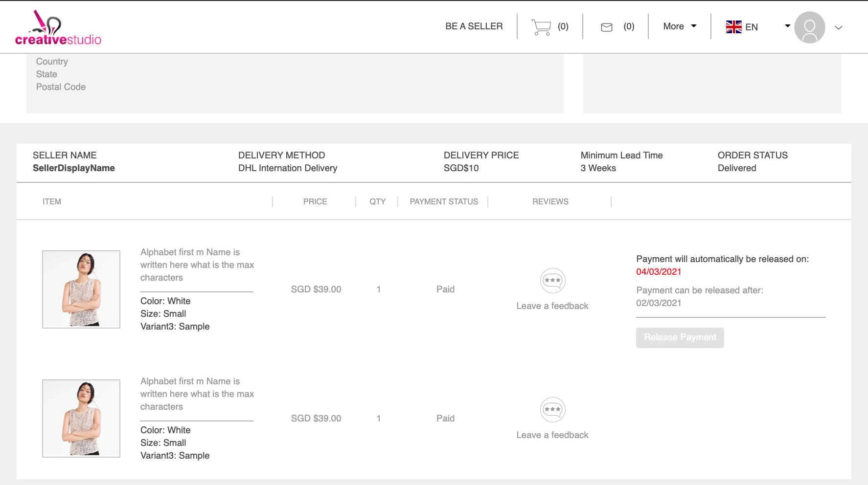Click second item's feedback speech bubble icon

pos(552,410)
